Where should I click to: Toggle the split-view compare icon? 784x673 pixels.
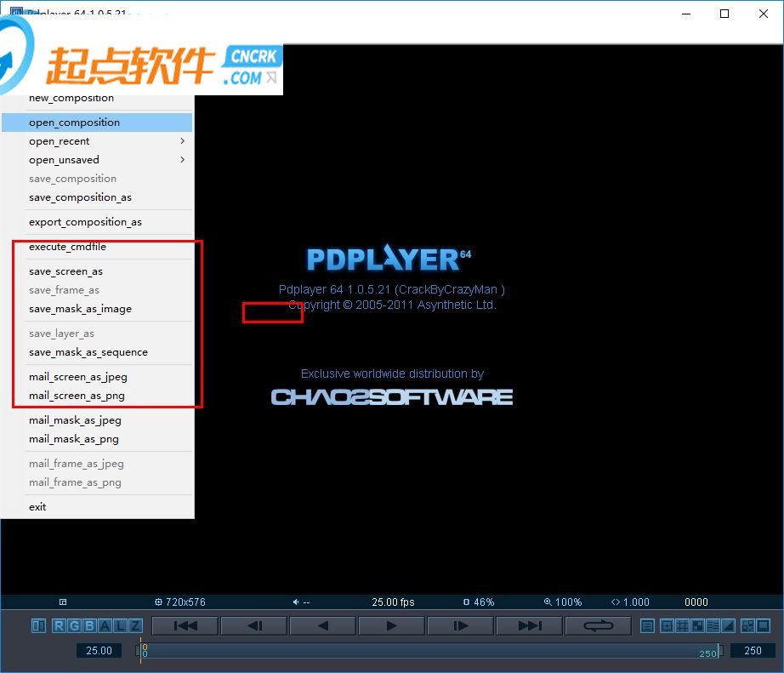tap(38, 626)
